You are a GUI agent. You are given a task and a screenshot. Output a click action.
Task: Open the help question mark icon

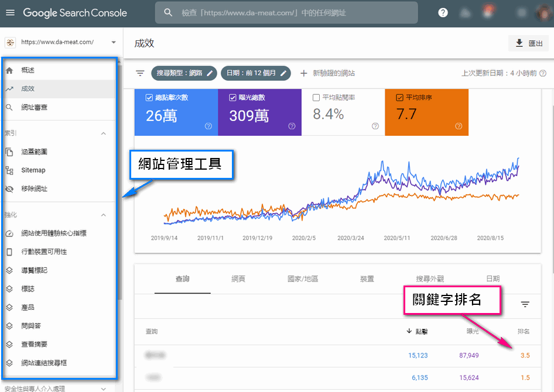pyautogui.click(x=443, y=13)
